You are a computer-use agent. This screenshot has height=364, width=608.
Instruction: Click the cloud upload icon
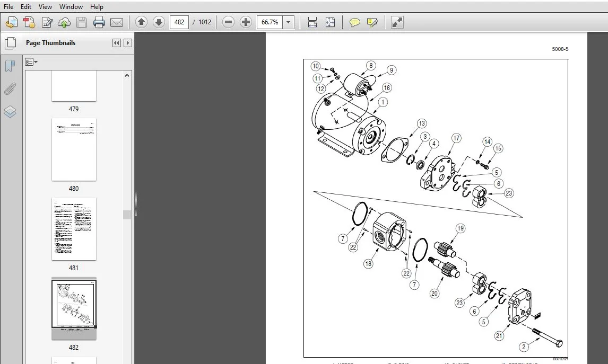64,22
